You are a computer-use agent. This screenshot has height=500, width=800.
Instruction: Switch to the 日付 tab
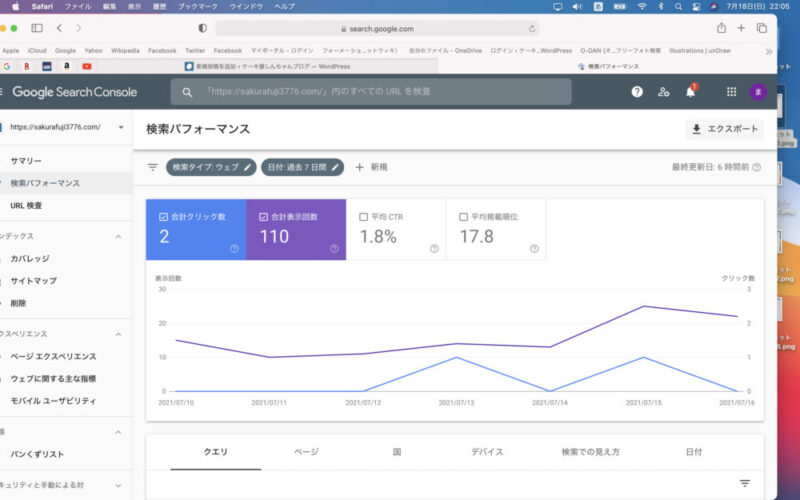click(693, 452)
